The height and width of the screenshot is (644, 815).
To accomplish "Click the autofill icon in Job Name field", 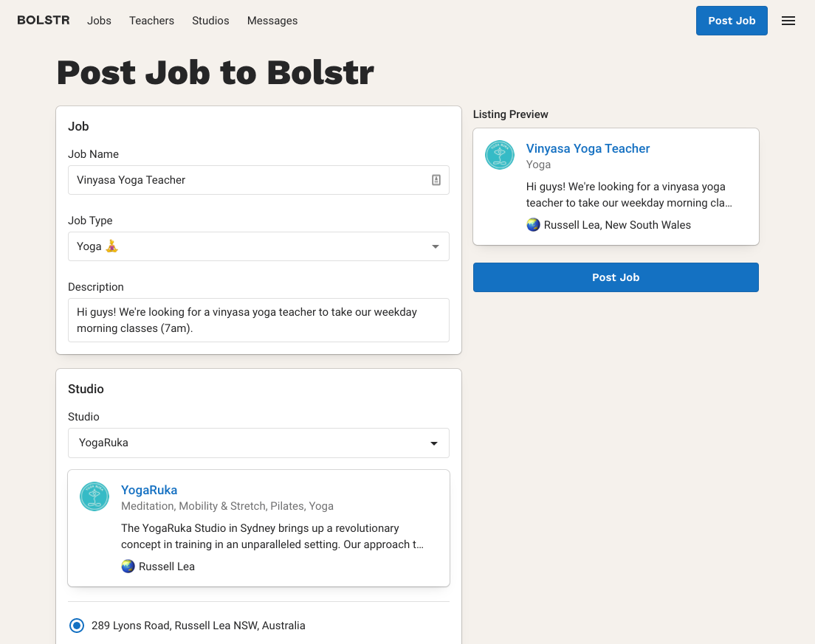I will [x=436, y=180].
